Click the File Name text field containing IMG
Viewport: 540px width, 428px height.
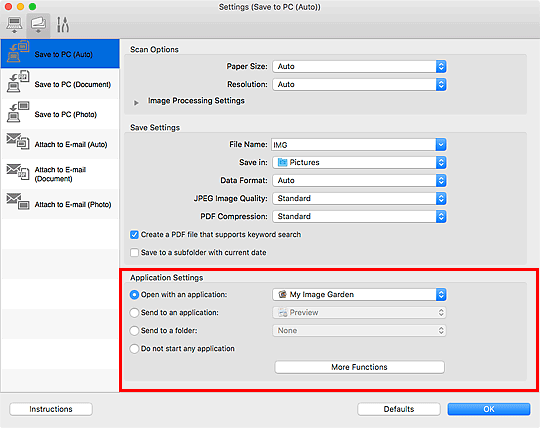tap(353, 145)
